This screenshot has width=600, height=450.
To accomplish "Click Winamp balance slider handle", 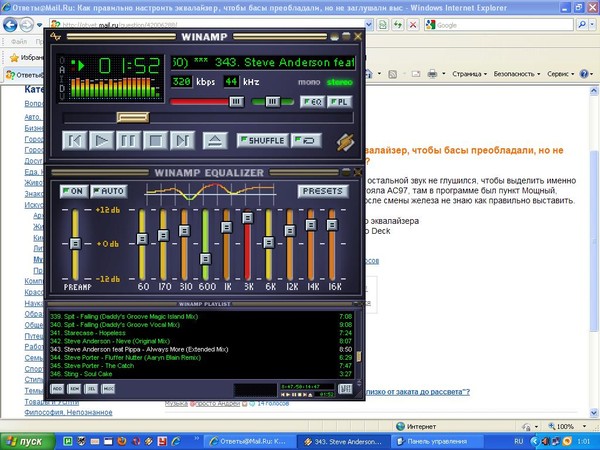I will [x=272, y=101].
